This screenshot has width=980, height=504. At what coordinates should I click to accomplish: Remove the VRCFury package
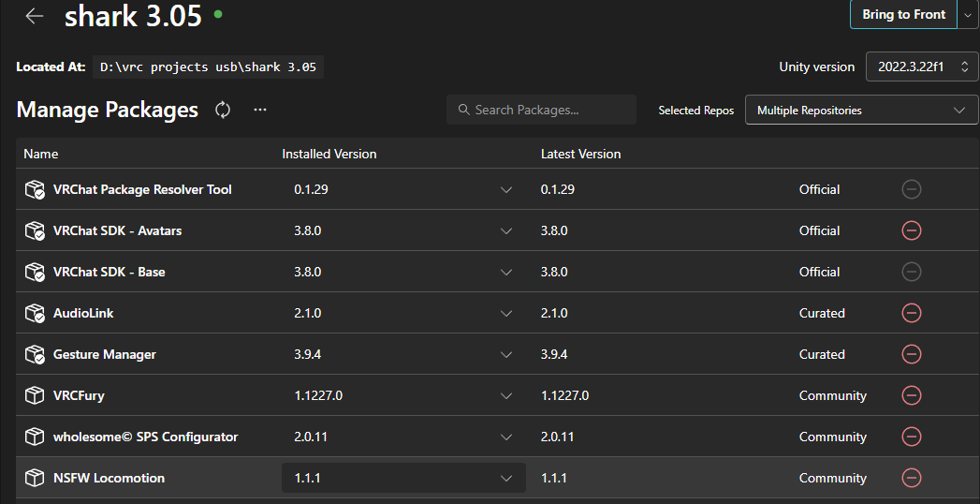click(912, 396)
